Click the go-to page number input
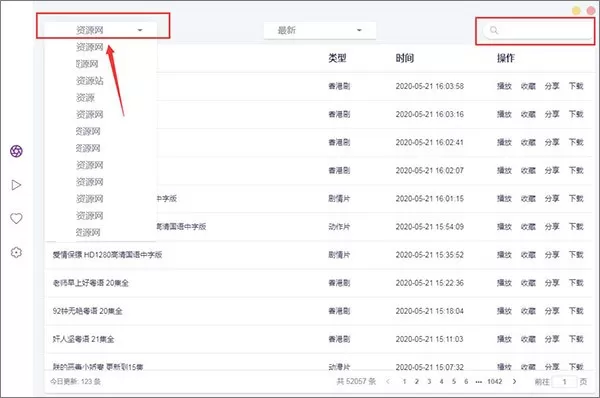600x398 pixels. 564,382
